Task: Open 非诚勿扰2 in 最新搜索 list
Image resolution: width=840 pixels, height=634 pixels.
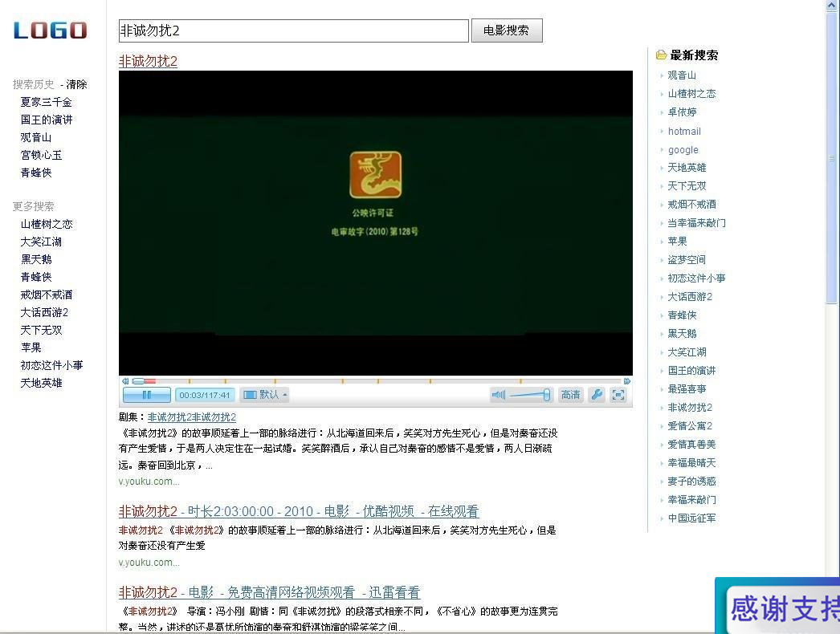Action: pyautogui.click(x=690, y=408)
